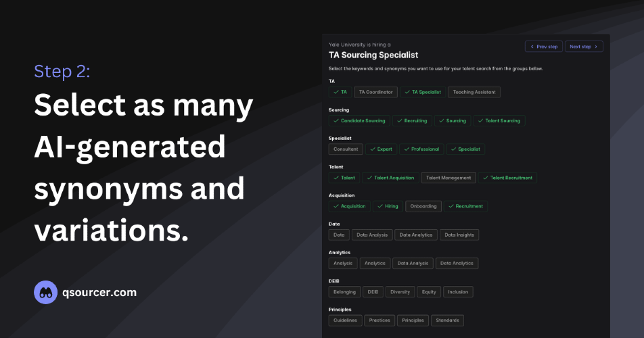Screen dimensions: 644x338
Task: Enable the Diversity keyword chip
Action: (x=400, y=292)
